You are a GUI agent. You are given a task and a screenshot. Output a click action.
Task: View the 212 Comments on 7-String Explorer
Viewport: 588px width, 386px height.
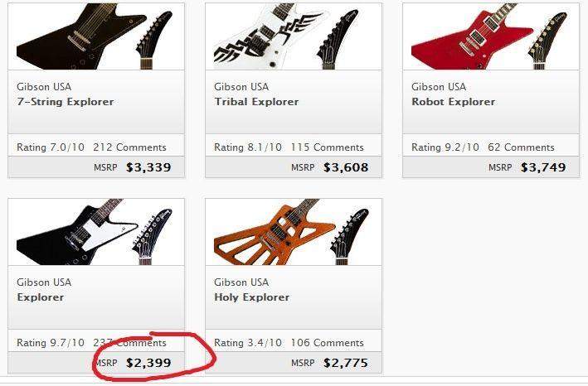[x=129, y=147]
